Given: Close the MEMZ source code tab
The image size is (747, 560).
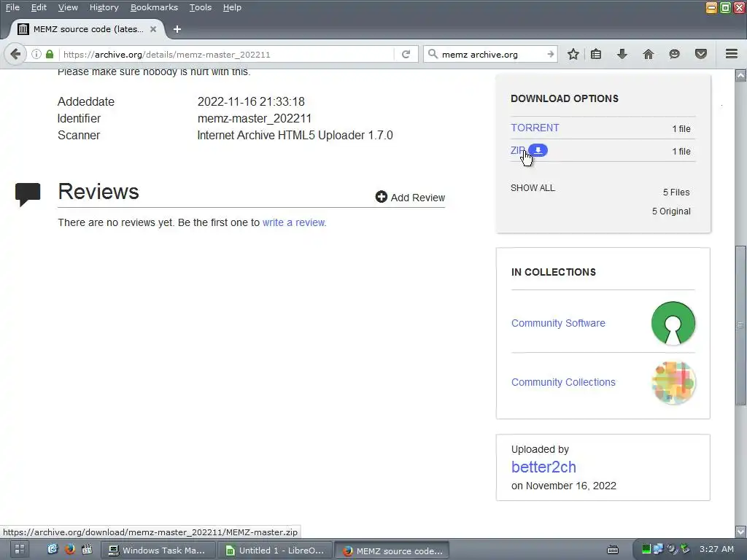Looking at the screenshot, I should [153, 29].
